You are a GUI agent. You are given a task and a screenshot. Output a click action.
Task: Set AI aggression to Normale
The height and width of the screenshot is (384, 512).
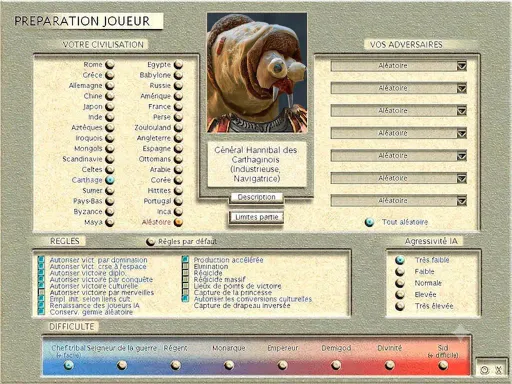click(x=400, y=283)
